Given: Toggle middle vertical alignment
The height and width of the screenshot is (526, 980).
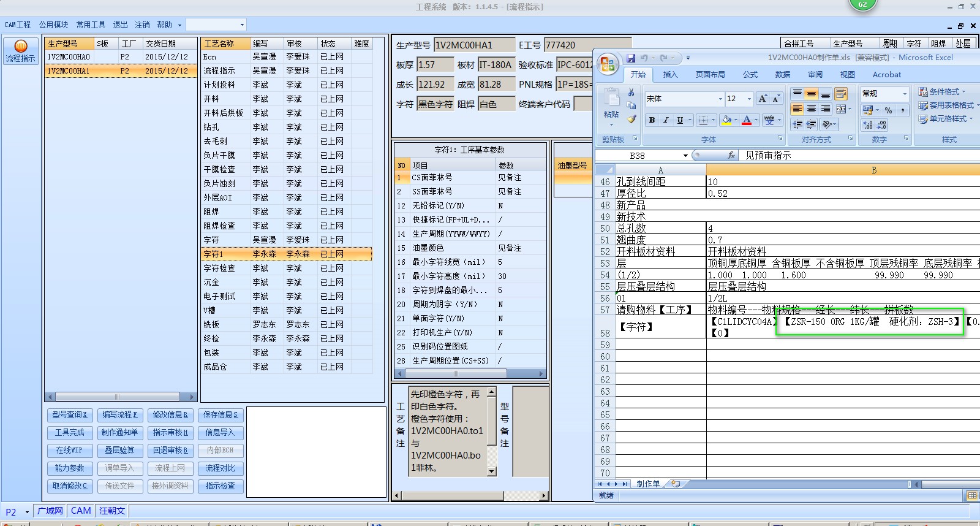Looking at the screenshot, I should (x=812, y=94).
